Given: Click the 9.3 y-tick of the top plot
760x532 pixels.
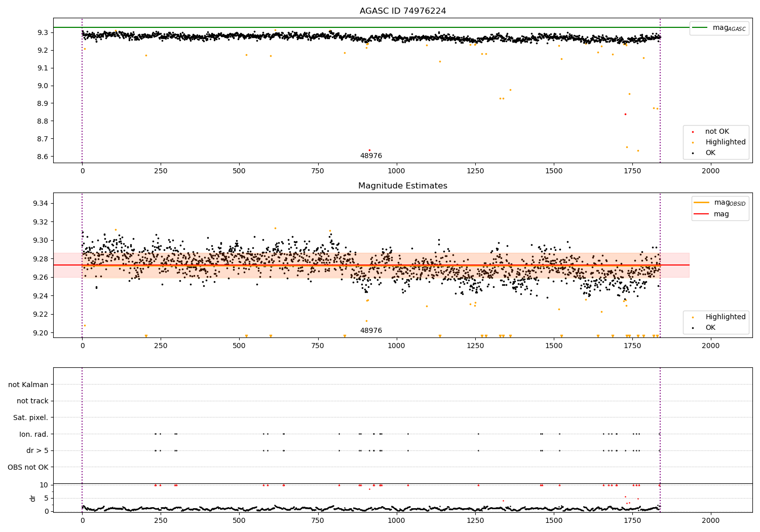Looking at the screenshot, I should point(43,32).
